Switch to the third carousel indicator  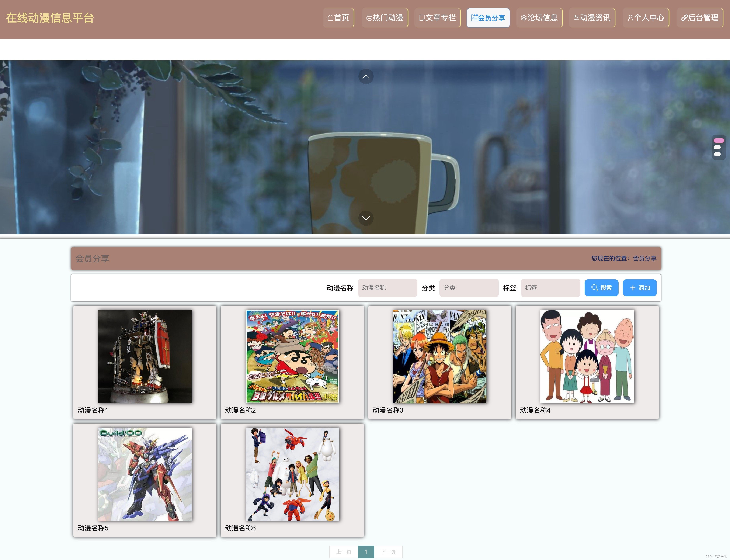[x=717, y=154]
